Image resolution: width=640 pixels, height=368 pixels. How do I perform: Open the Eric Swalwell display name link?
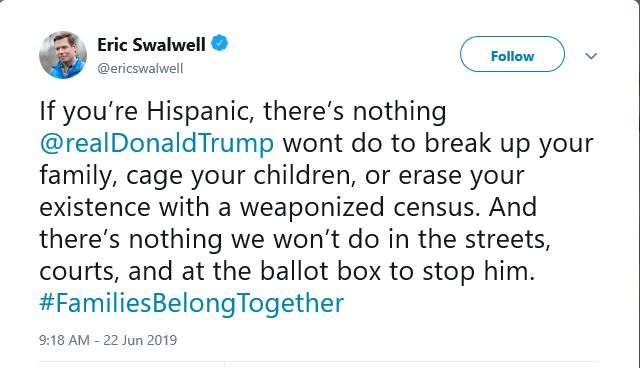coord(151,44)
